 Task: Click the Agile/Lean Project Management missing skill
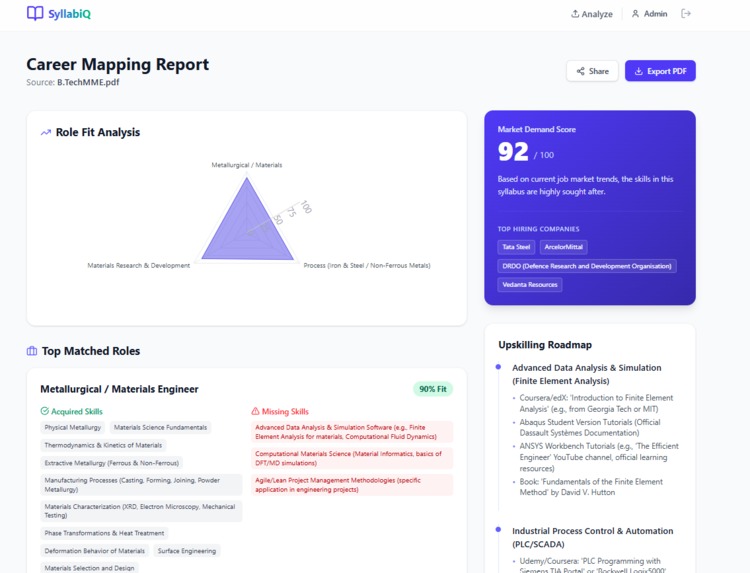(x=352, y=485)
